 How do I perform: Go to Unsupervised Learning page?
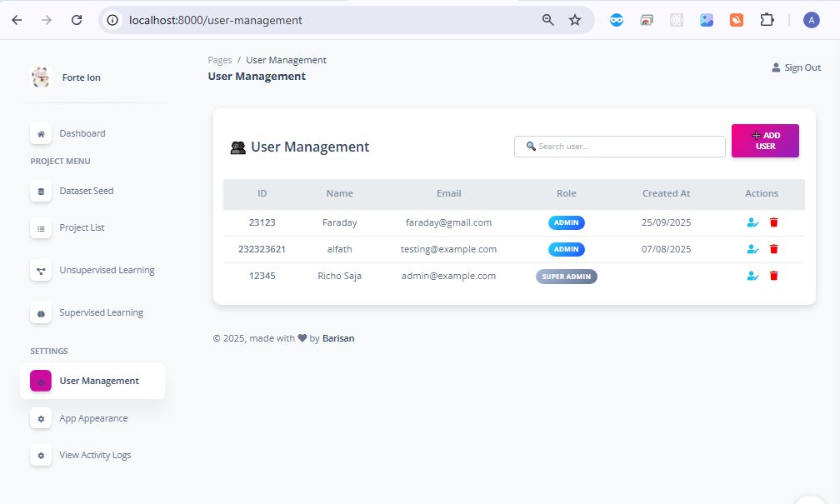coord(107,270)
